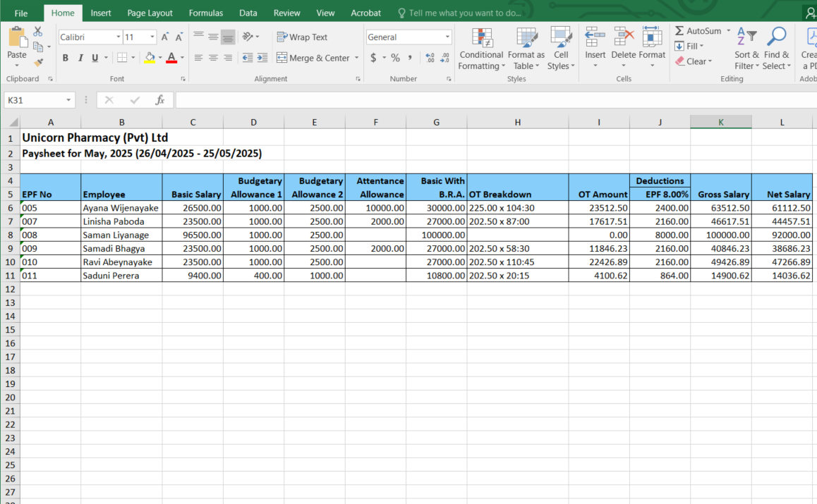Toggle Underline formatting

click(95, 58)
